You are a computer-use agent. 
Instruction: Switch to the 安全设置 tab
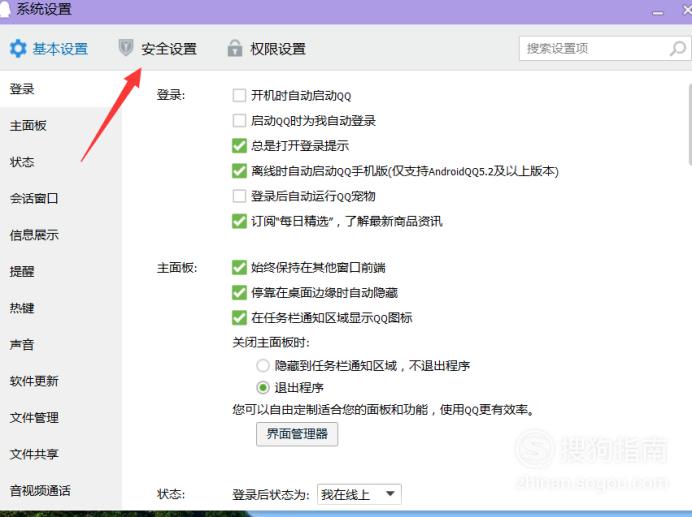click(158, 49)
